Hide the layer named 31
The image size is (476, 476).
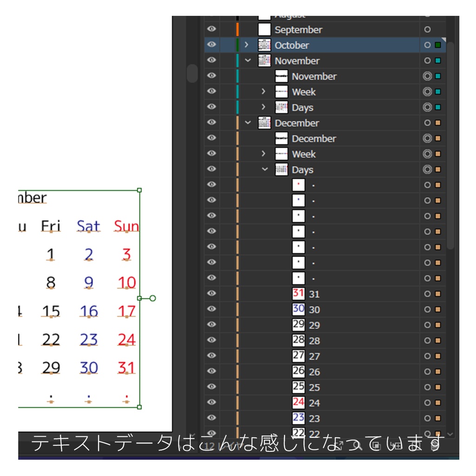pyautogui.click(x=212, y=293)
